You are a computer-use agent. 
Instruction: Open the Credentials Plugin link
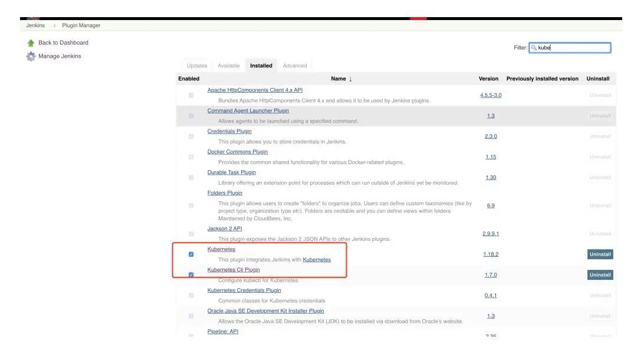(229, 131)
